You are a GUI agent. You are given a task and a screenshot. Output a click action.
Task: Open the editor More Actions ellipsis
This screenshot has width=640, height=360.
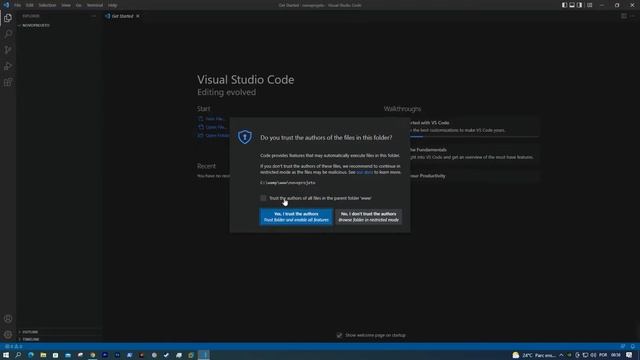pos(632,16)
